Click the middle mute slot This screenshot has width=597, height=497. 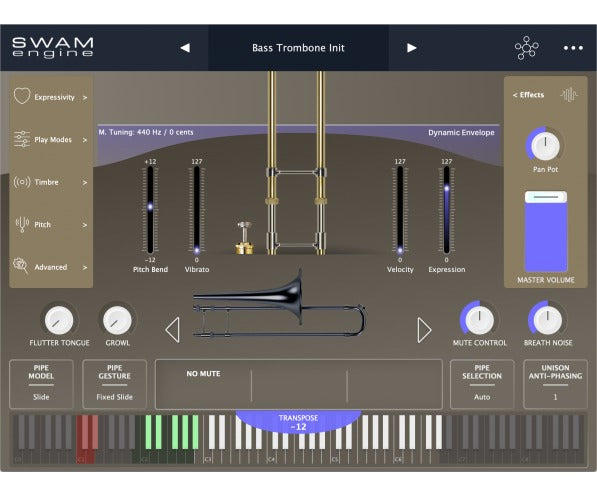coord(299,384)
